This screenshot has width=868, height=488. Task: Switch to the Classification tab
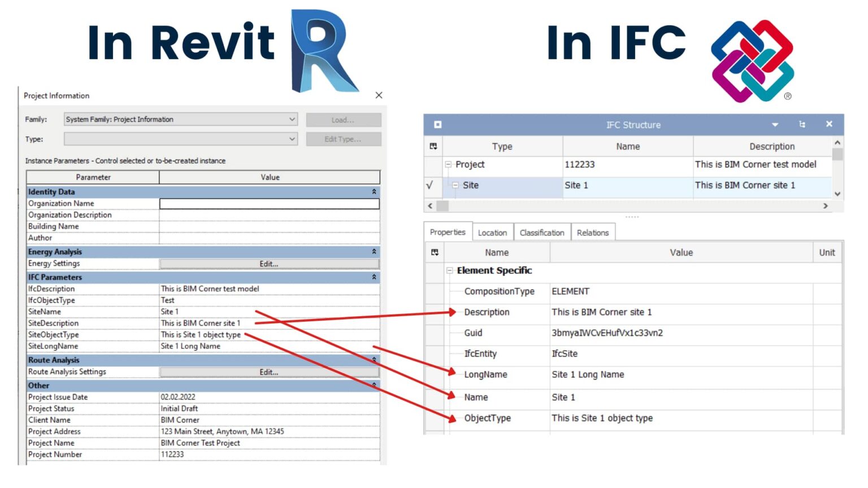pos(541,232)
